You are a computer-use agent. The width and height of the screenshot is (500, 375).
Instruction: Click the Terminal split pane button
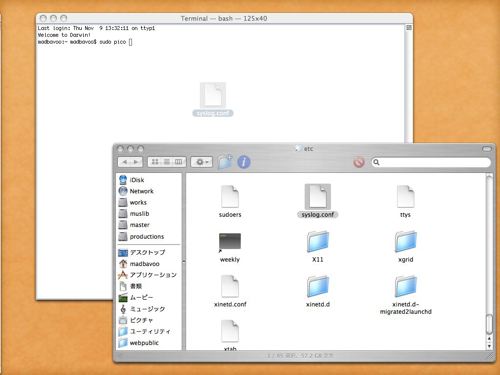409,28
